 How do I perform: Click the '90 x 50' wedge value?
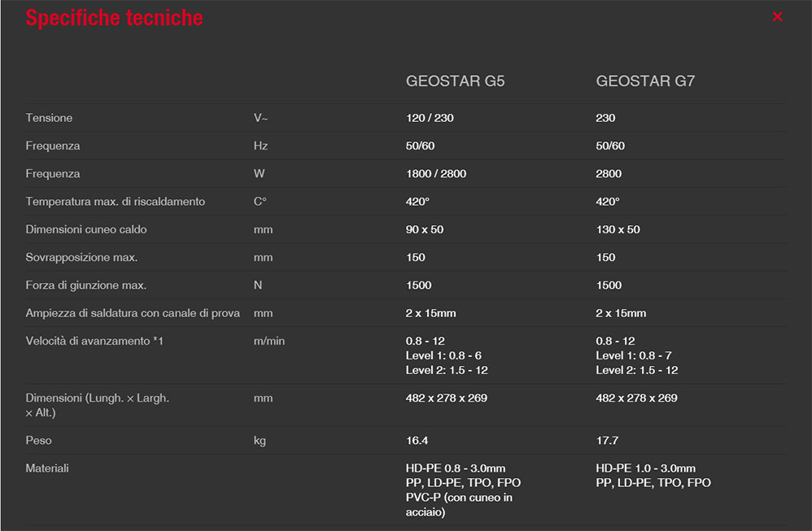tap(425, 230)
